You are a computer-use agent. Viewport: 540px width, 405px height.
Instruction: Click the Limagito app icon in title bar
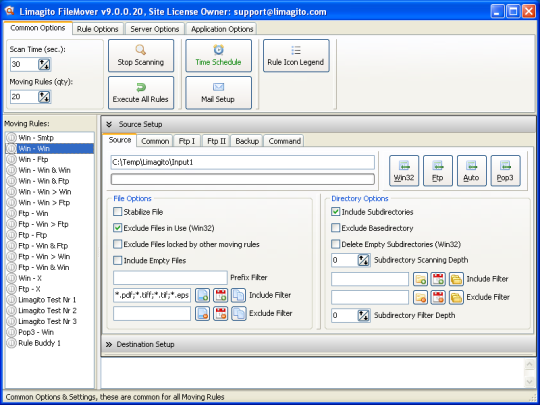coord(9,11)
